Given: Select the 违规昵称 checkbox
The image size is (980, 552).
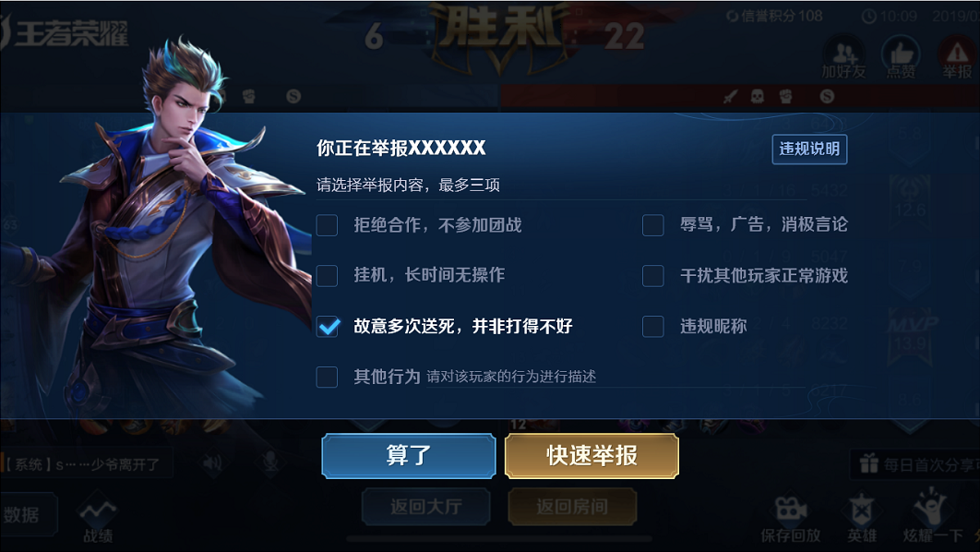Looking at the screenshot, I should [x=653, y=327].
